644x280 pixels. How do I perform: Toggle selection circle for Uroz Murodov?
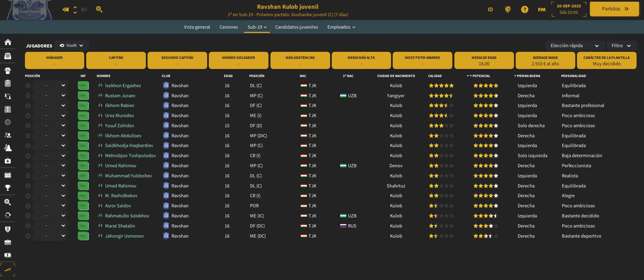point(28,115)
